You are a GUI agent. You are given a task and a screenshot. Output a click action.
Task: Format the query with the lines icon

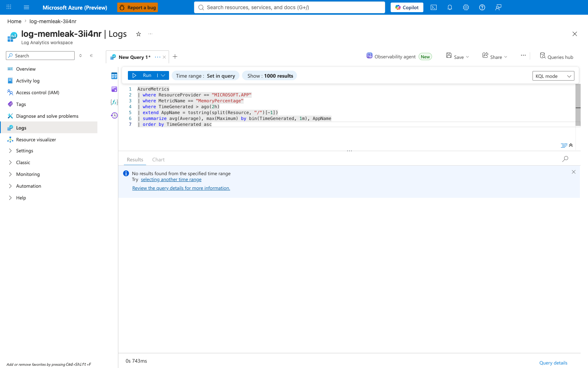point(564,145)
